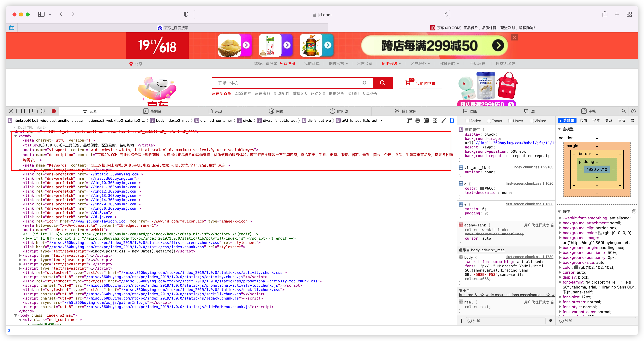
Task: Click the 免费注册 register link
Action: (287, 64)
